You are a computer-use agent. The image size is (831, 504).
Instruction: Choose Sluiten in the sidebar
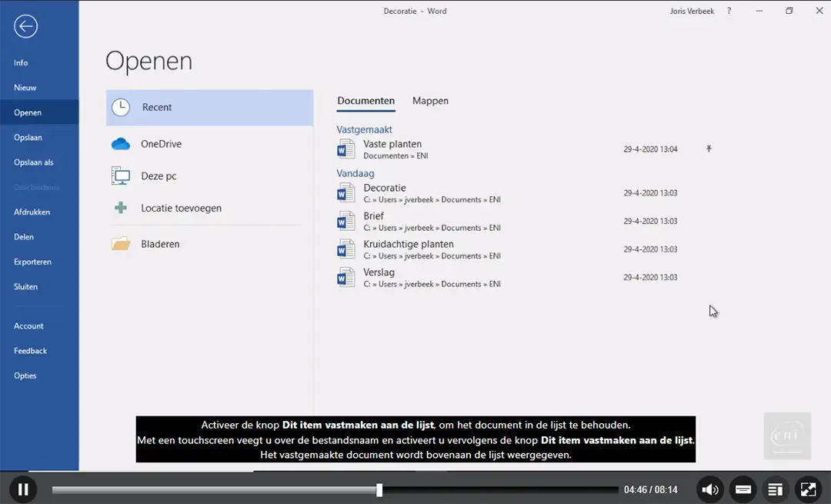(39, 287)
